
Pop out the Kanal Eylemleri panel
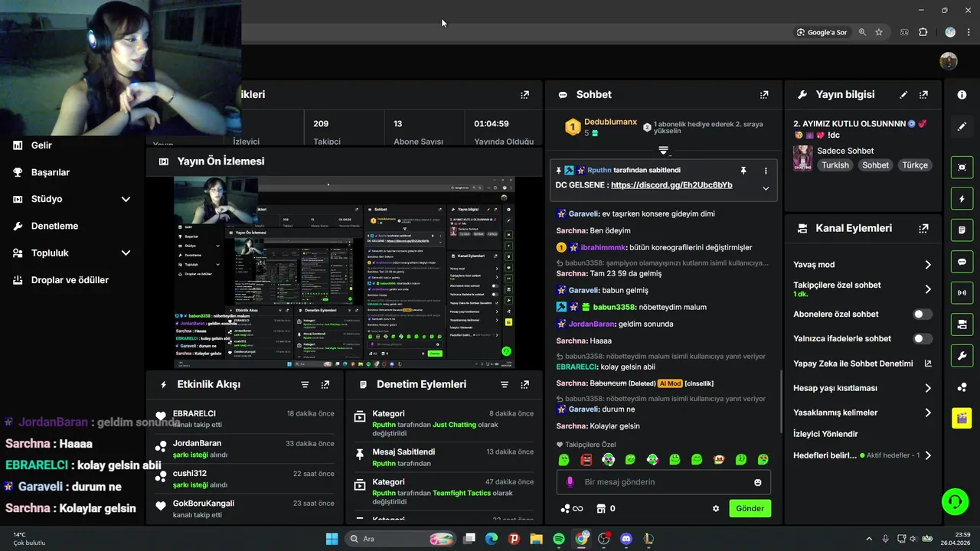pyautogui.click(x=923, y=228)
